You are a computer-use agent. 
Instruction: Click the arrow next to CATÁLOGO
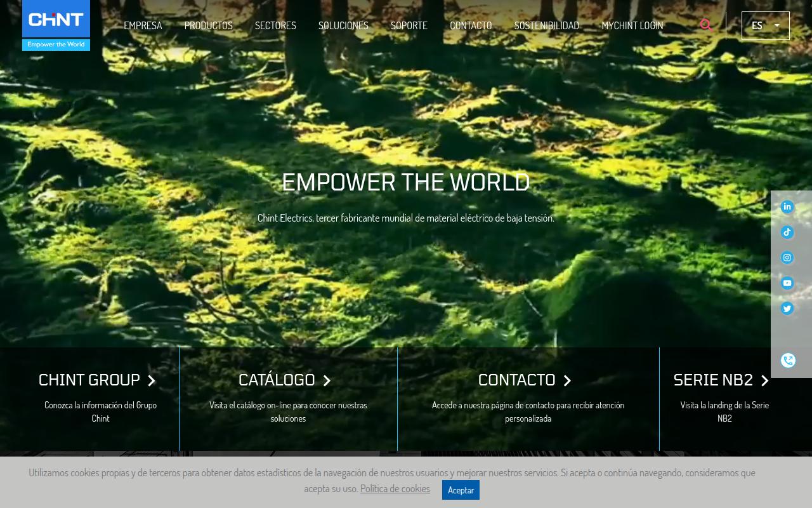[x=327, y=380]
